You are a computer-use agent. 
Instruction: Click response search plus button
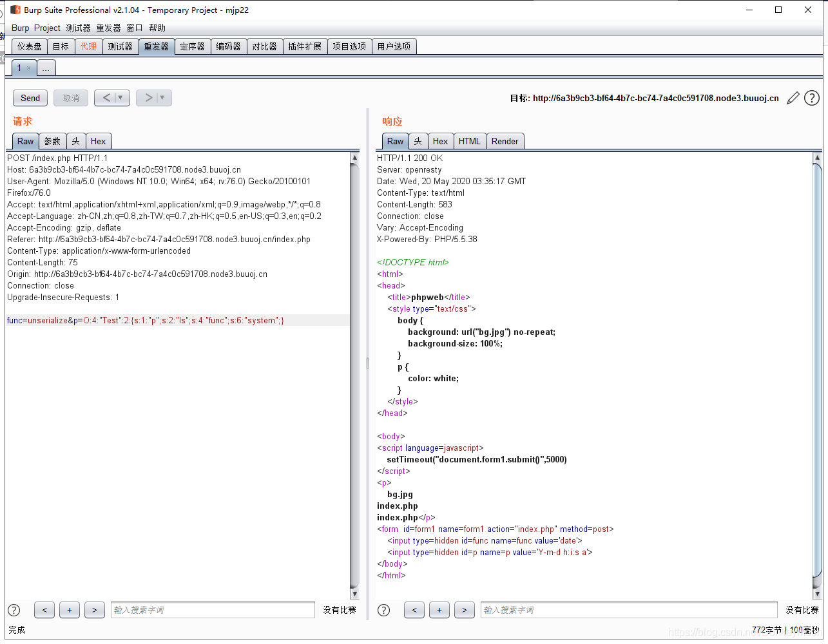[439, 610]
